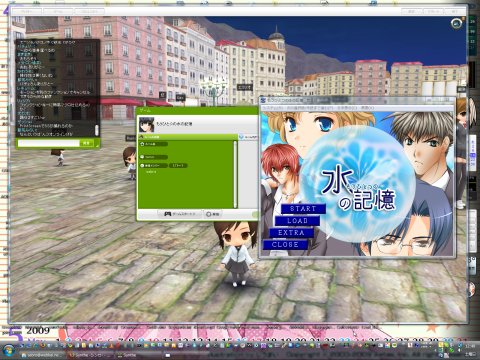480x360 pixels.
Task: Select the home-icon tab header in the game panel
Action: tap(188, 137)
